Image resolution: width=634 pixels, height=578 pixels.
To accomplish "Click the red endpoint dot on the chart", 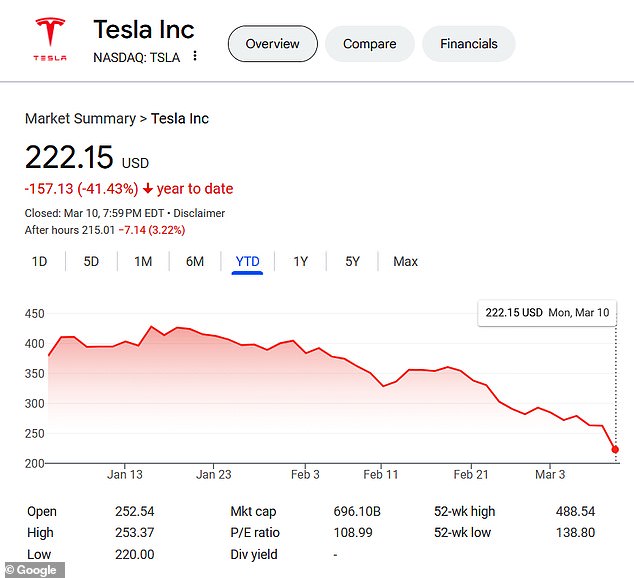I will coord(615,449).
